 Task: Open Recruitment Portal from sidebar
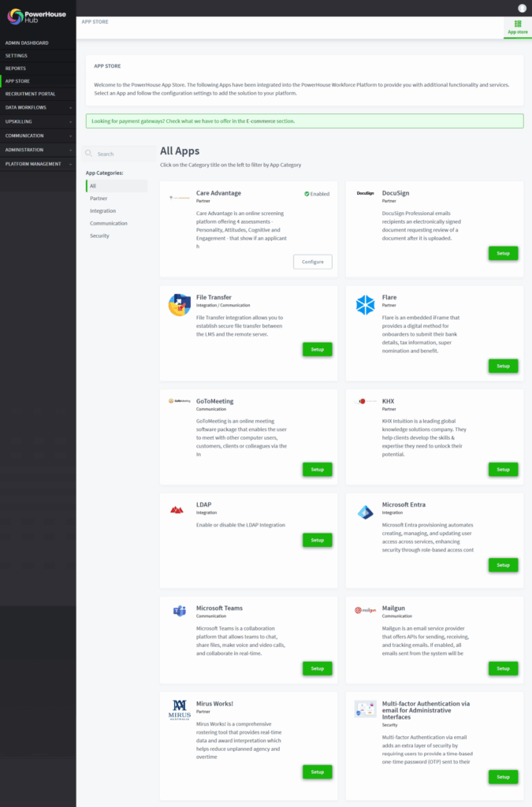(30, 94)
